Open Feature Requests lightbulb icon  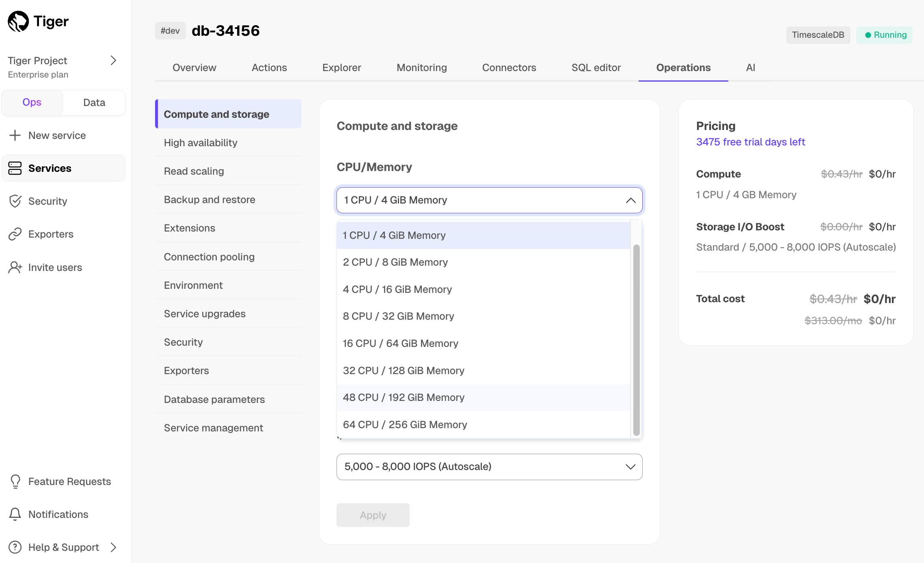coord(15,481)
